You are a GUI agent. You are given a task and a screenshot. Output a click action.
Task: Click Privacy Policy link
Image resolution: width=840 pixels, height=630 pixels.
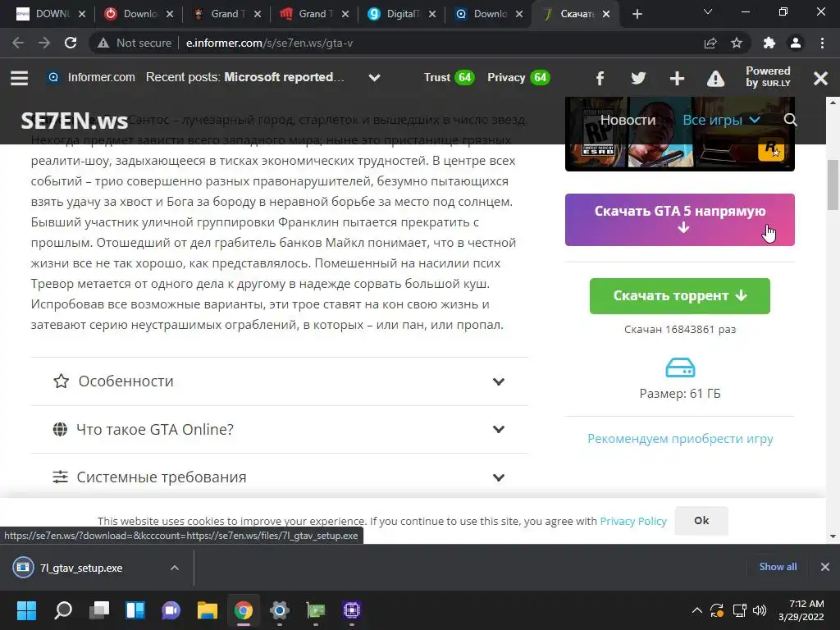(x=633, y=521)
